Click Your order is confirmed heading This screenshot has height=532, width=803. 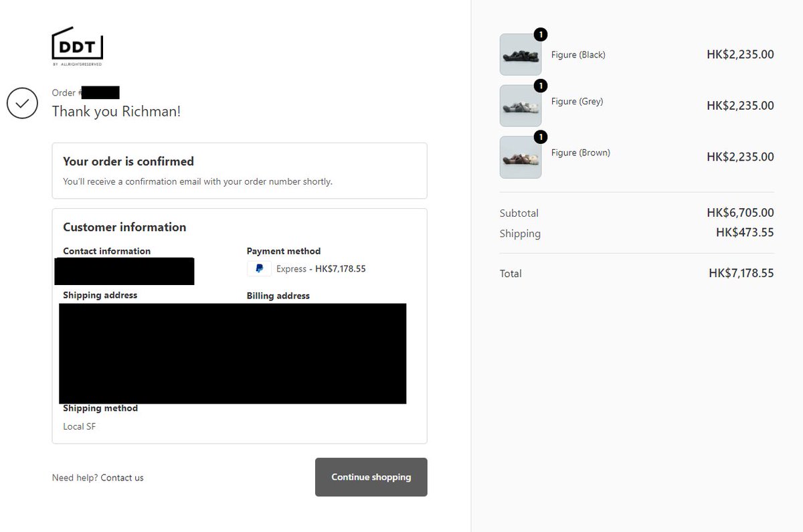(128, 161)
